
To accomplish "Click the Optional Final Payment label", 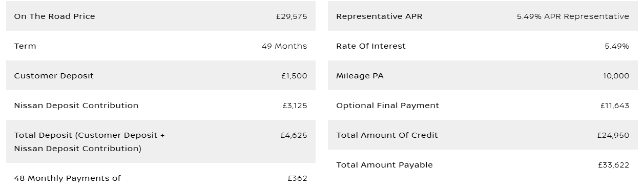I will tap(388, 106).
